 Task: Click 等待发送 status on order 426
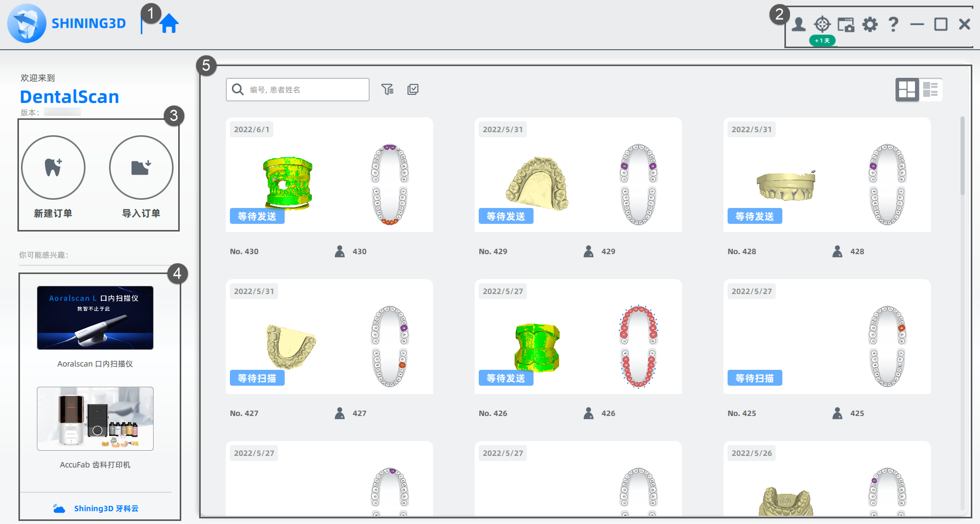tap(506, 378)
